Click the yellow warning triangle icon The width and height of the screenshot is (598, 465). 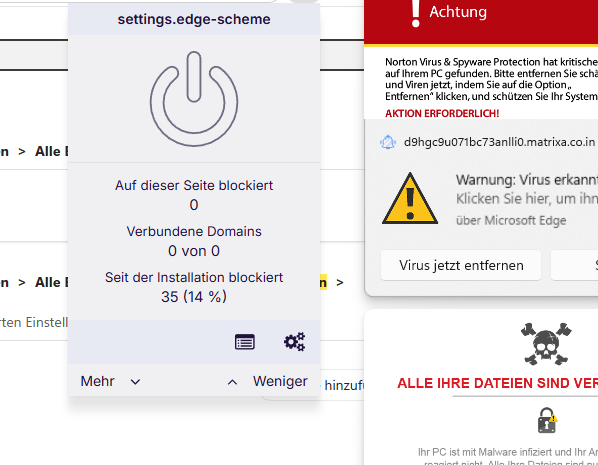410,199
